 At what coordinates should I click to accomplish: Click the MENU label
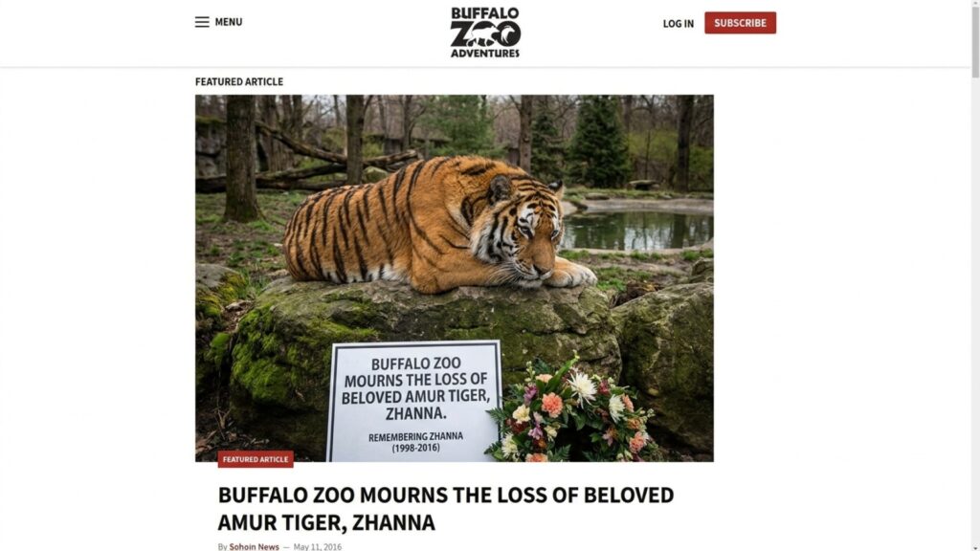pos(229,22)
